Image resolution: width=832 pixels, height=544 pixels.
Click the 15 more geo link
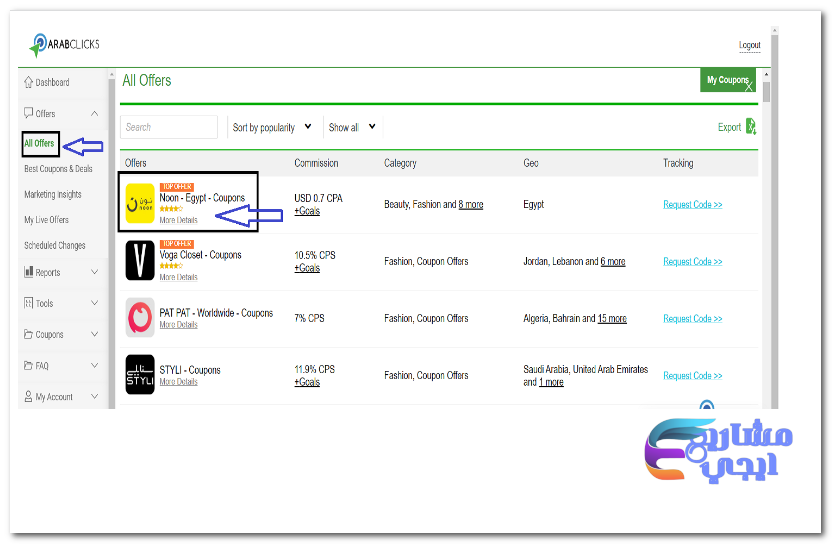tap(612, 318)
